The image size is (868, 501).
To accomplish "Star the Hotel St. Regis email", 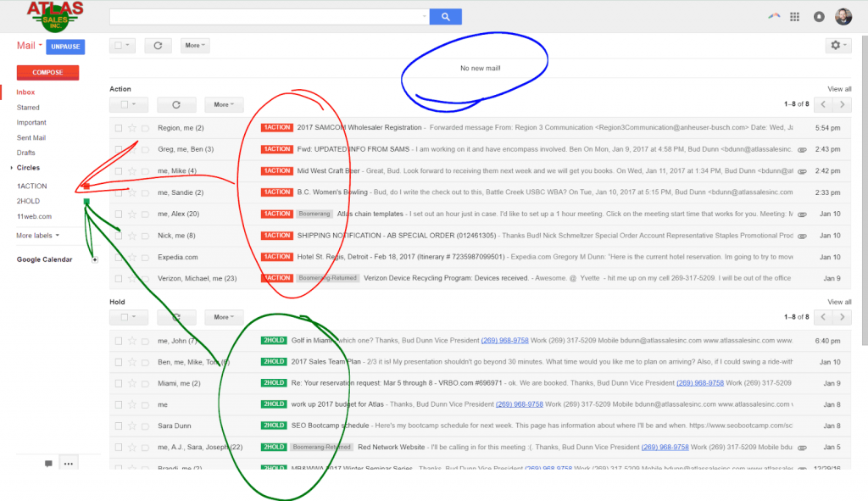I will pyautogui.click(x=131, y=258).
